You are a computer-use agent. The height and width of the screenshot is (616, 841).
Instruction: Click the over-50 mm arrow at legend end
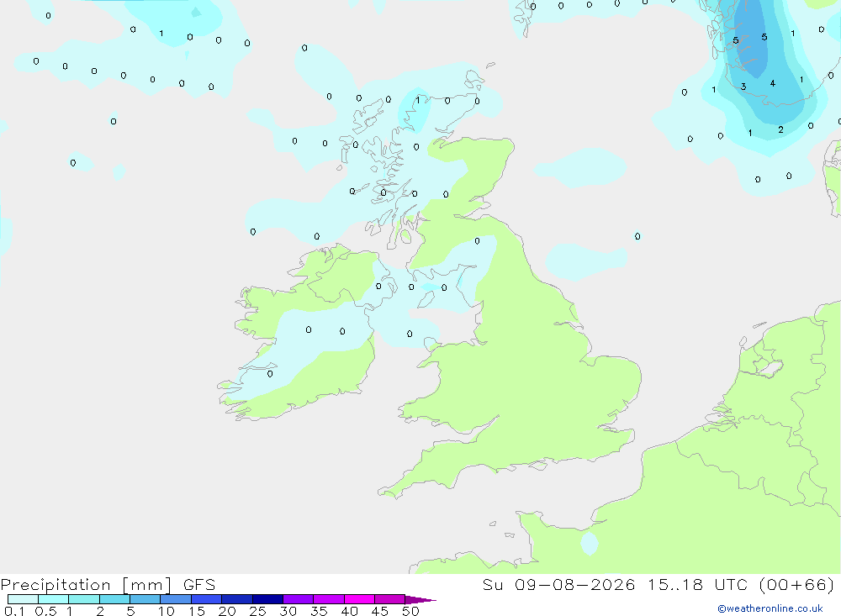click(420, 600)
